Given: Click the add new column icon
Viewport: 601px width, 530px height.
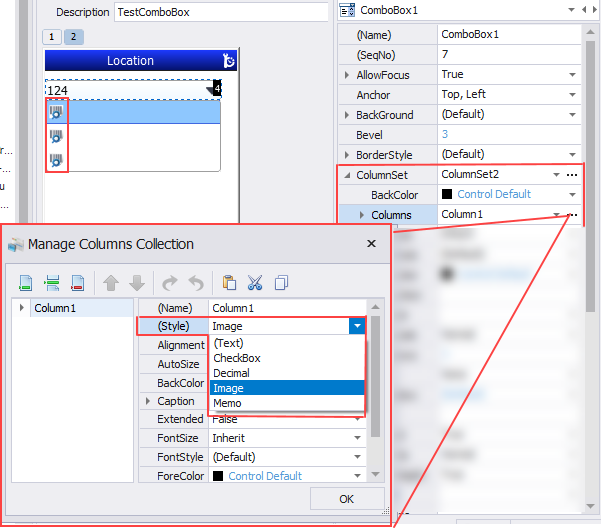Looking at the screenshot, I should [x=25, y=283].
